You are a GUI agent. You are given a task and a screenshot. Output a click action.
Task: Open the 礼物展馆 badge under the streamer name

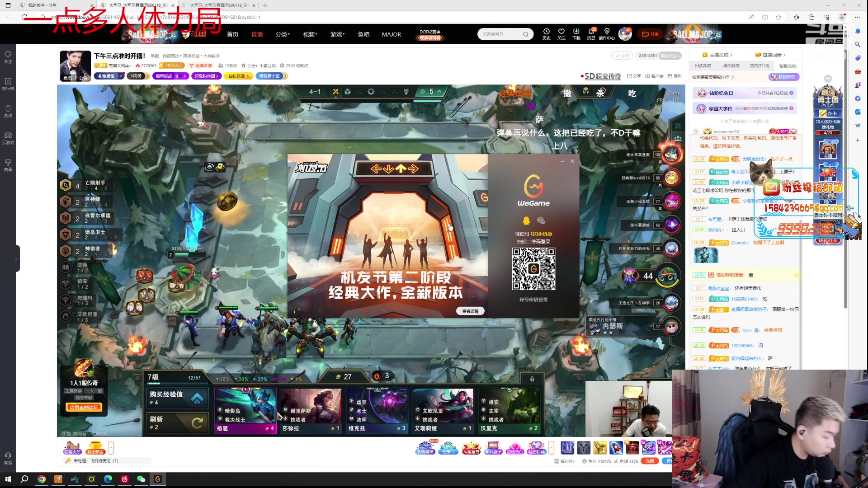tap(109, 76)
